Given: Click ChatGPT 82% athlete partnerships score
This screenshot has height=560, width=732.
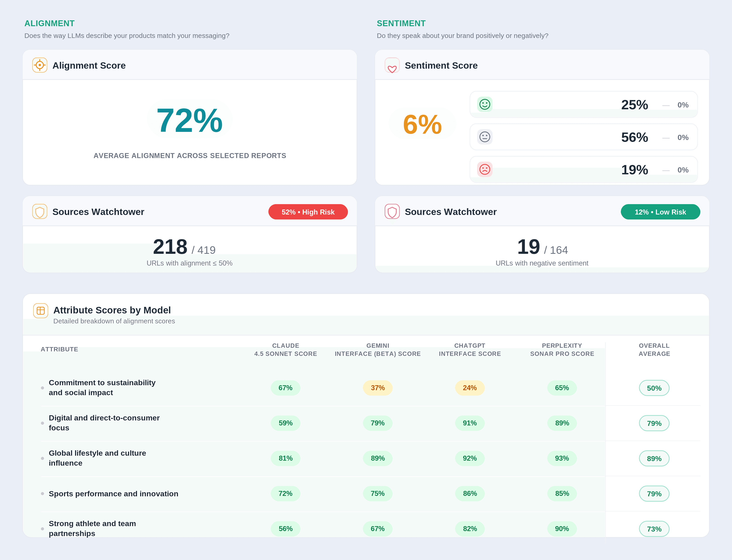Looking at the screenshot, I should [469, 529].
